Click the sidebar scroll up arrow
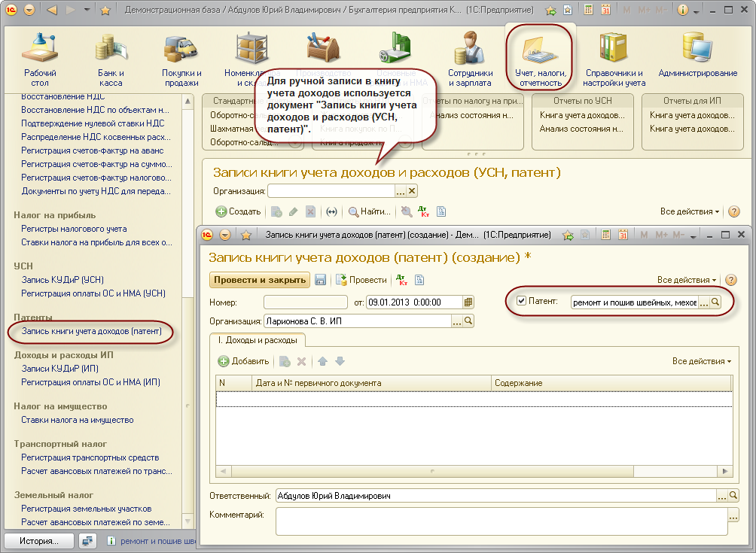 point(187,101)
